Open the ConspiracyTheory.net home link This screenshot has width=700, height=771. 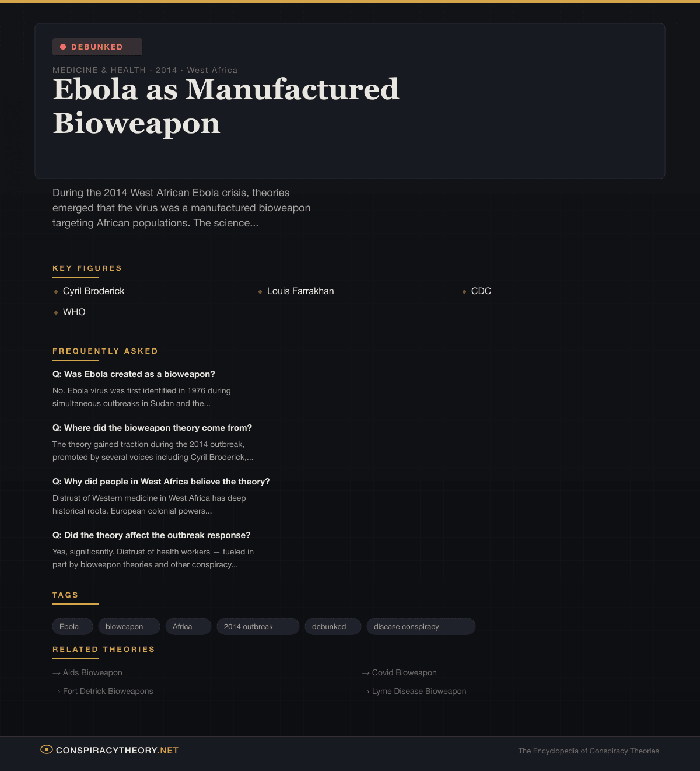(117, 751)
